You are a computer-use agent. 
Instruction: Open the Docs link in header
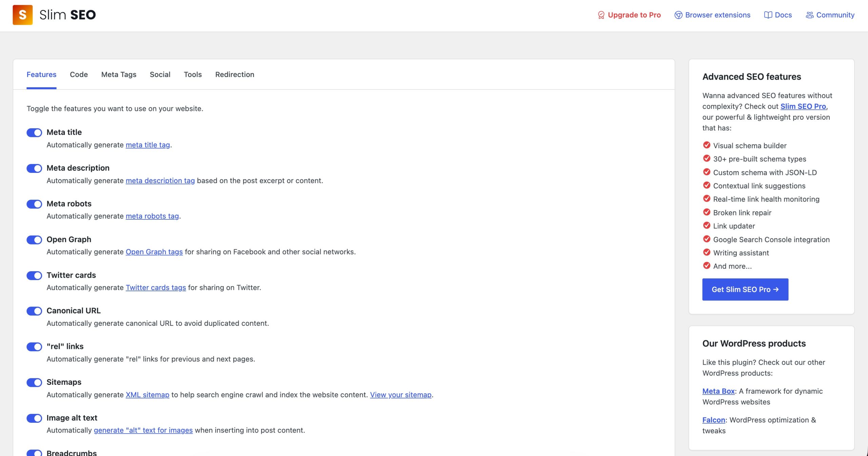(778, 15)
